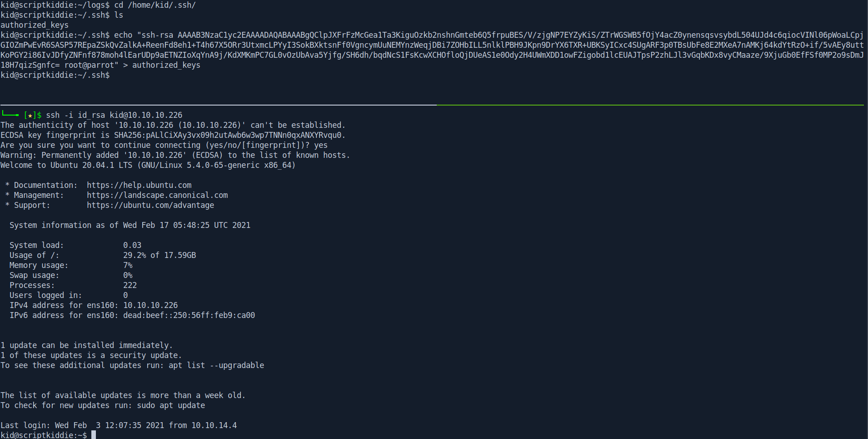This screenshot has height=439, width=868.
Task: Click the IPv6 address dead:beef::250:56ff:feb9:ca00
Action: (189, 315)
